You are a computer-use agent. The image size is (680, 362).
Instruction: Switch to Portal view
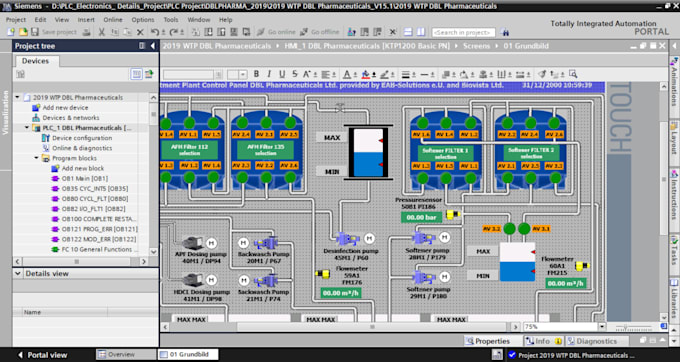click(x=42, y=355)
